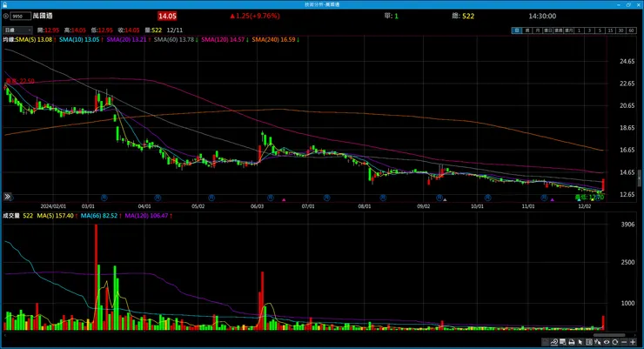
Task: Switch to the 60-minute period tab
Action: click(x=631, y=30)
